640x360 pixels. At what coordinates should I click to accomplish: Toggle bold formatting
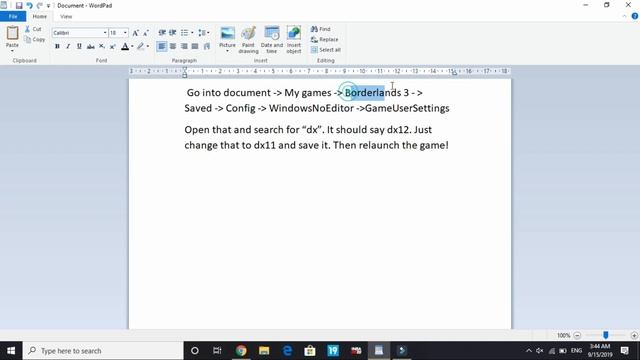coord(57,46)
